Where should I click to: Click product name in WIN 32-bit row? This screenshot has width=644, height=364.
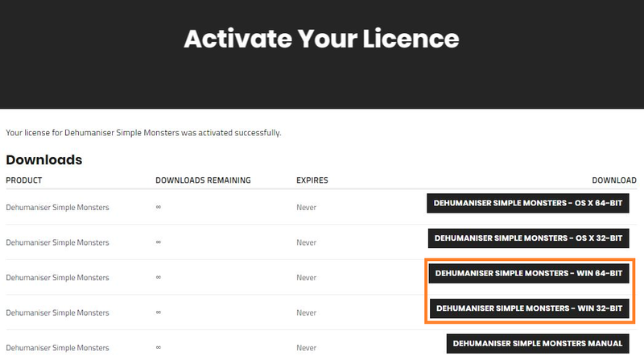pyautogui.click(x=57, y=312)
